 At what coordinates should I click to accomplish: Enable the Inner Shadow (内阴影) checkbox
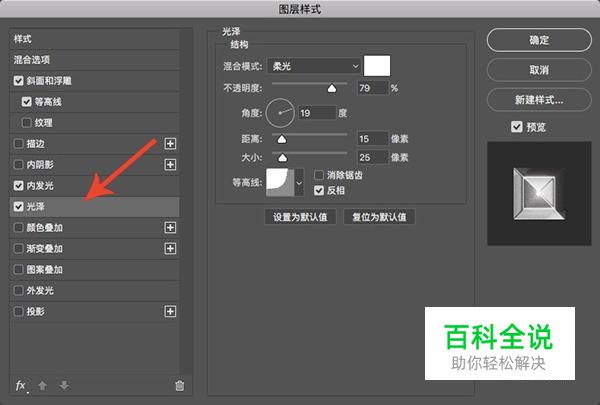pyautogui.click(x=18, y=165)
